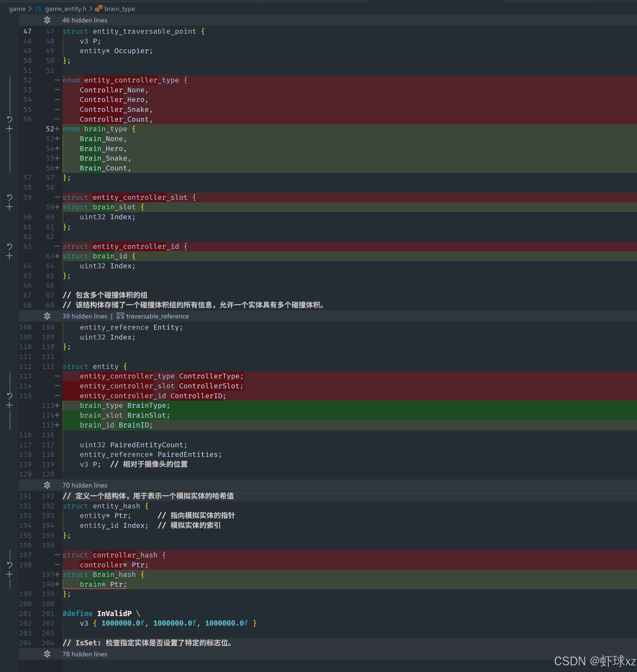Revert the entity_controller_id struct change
Image resolution: width=637 pixels, height=672 pixels.
10,246
